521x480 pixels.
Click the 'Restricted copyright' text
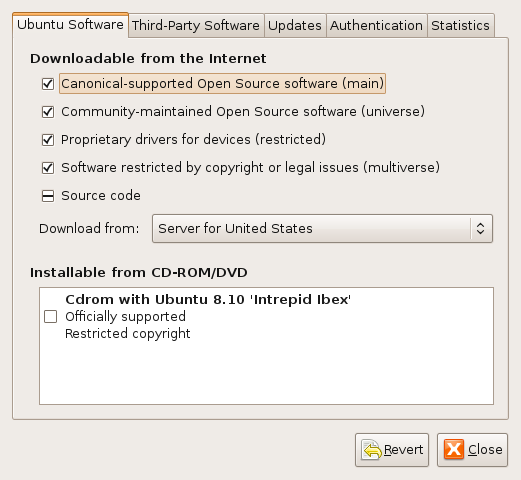click(x=128, y=334)
